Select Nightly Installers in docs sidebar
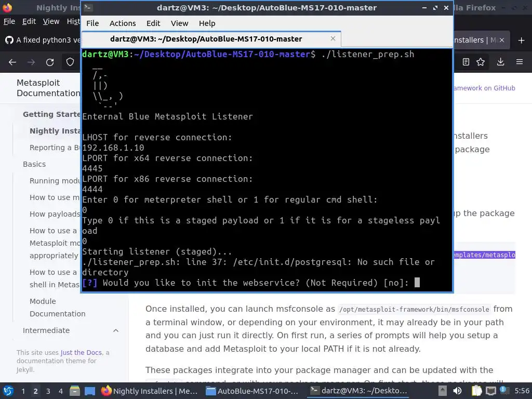Screen dimensions: 532x399 [55, 131]
